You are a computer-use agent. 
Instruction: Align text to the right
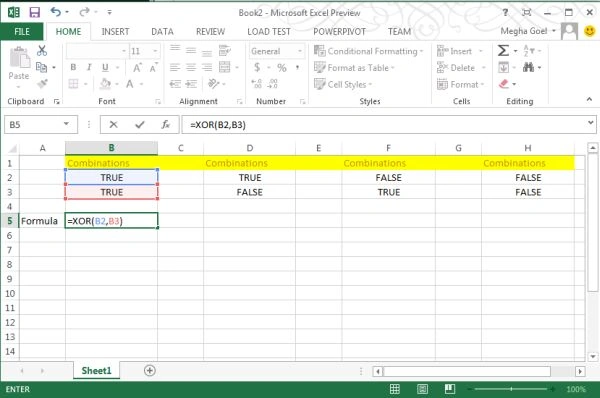coord(207,67)
